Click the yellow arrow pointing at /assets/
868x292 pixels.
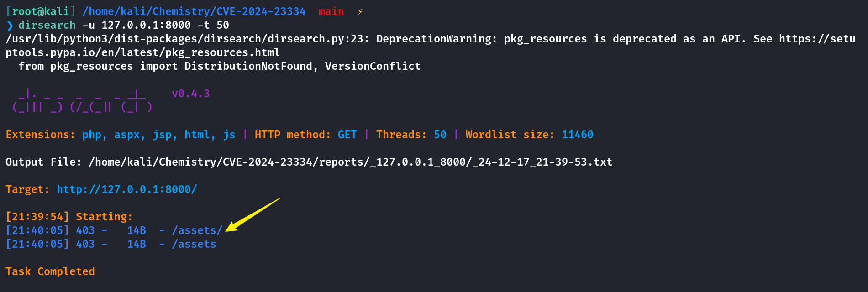coord(253,215)
